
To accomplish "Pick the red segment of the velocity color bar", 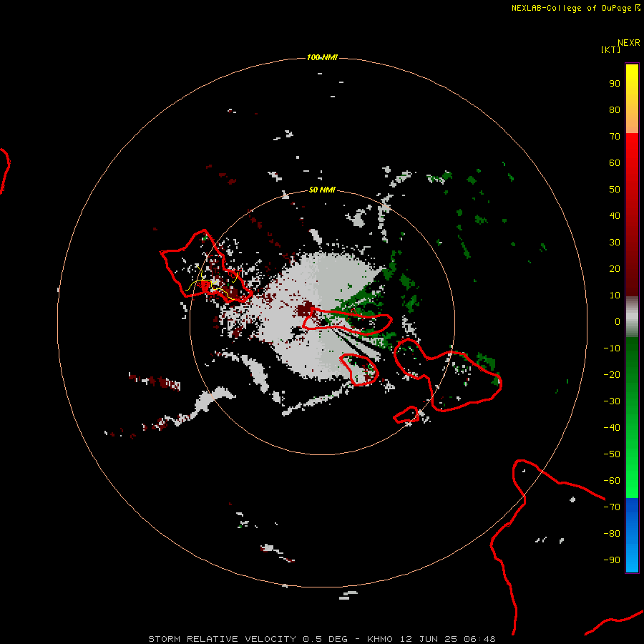I will 632,215.
